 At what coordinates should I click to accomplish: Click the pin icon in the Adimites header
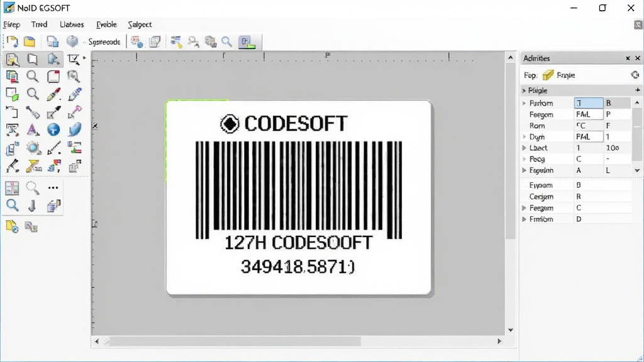[x=628, y=58]
